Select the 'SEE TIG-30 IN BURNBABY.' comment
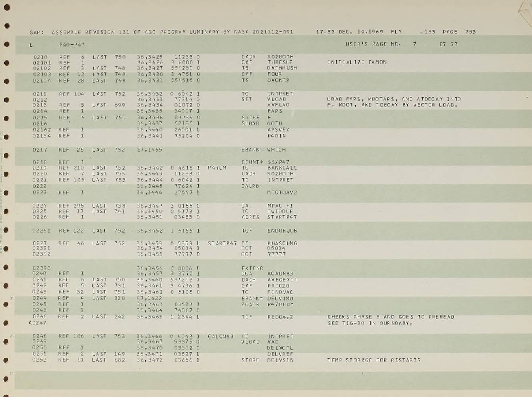This screenshot has width=532, height=397. [370, 323]
